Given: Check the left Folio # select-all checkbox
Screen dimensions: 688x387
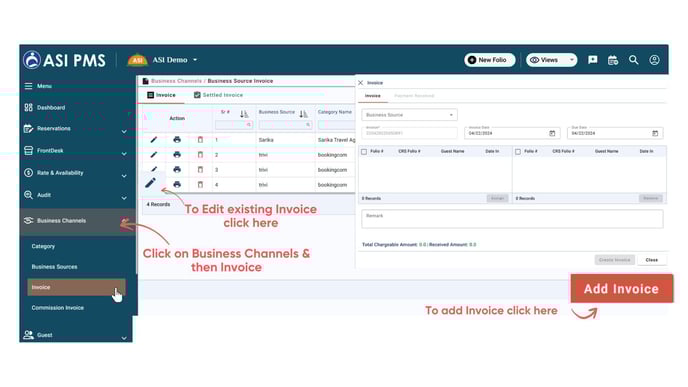Looking at the screenshot, I should [x=364, y=151].
